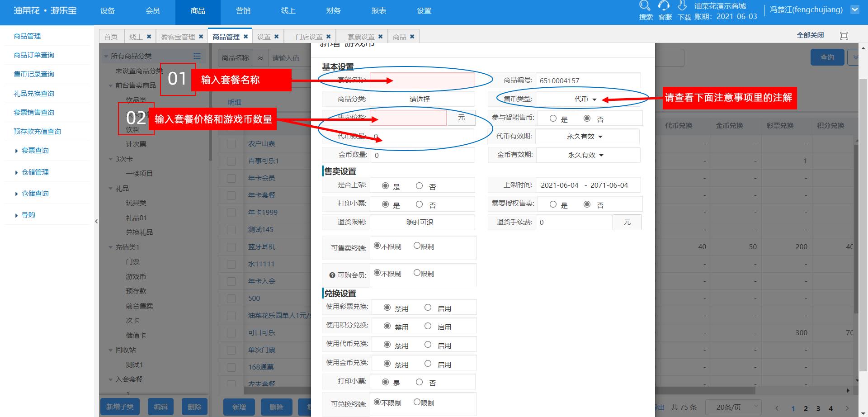The image size is (868, 417).
Task: Click help icon next to 可购会员
Action: [332, 275]
